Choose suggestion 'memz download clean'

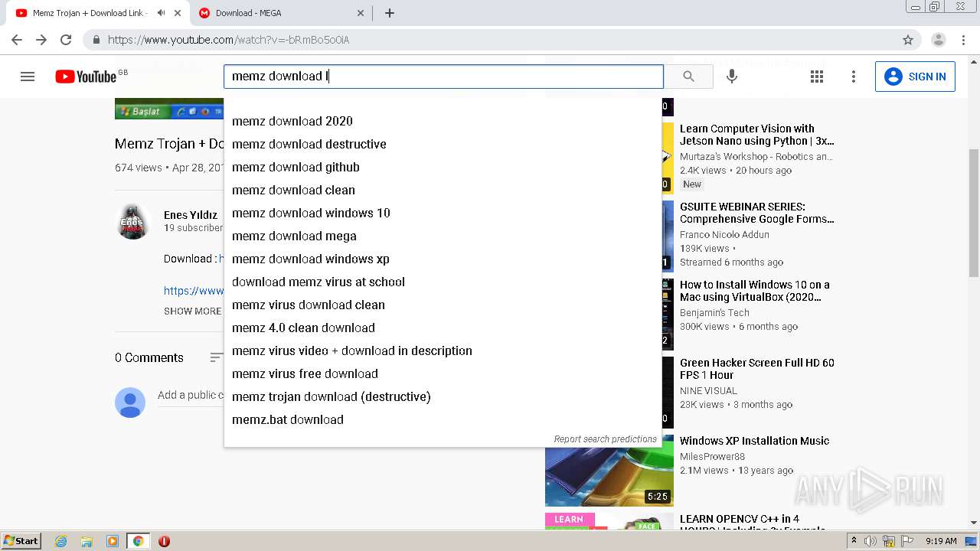[x=443, y=190]
